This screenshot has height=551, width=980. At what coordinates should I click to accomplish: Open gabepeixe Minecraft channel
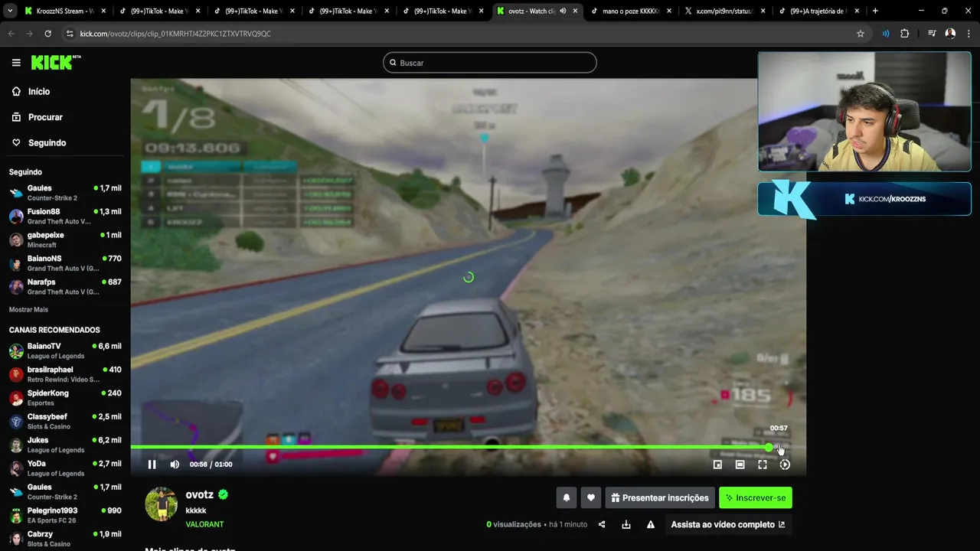(65, 240)
